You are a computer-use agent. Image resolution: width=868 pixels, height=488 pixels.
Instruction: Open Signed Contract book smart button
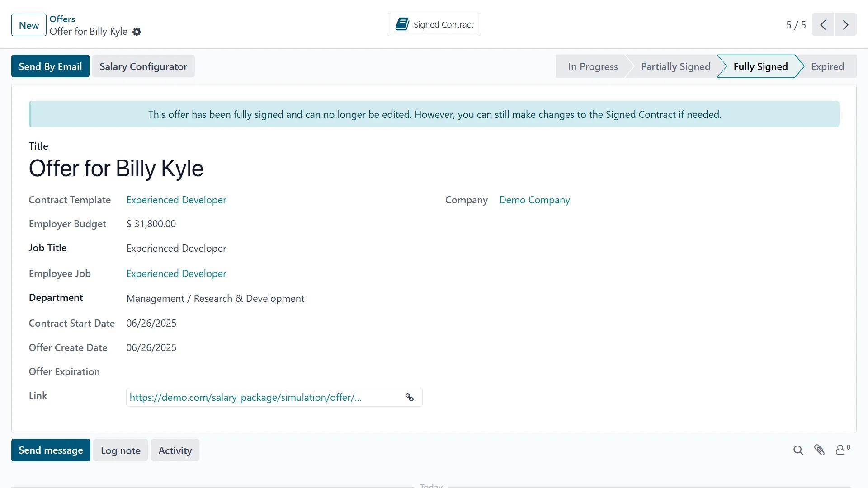[x=434, y=25]
